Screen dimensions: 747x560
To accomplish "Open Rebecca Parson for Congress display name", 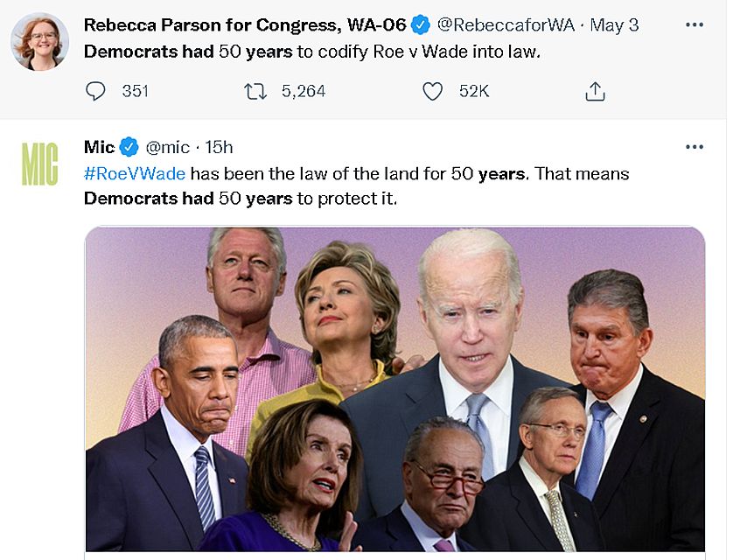I will pyautogui.click(x=245, y=24).
